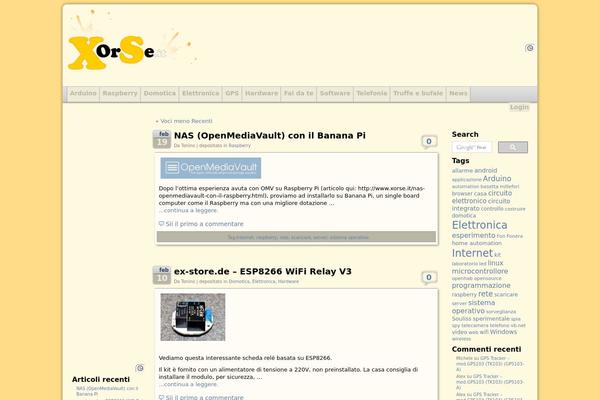Open comment bubble of ESP8266 WiFi Relay post
This screenshot has width=600, height=400.
(429, 278)
